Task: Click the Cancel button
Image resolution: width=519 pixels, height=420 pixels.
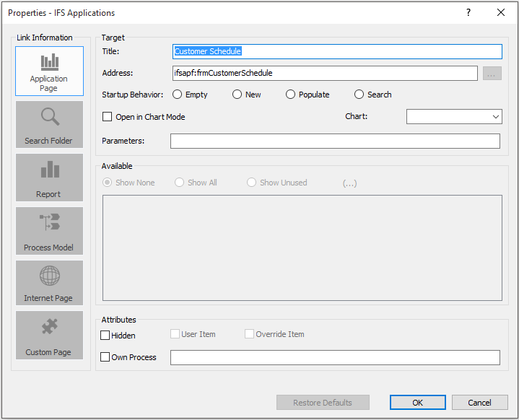Action: pos(479,403)
